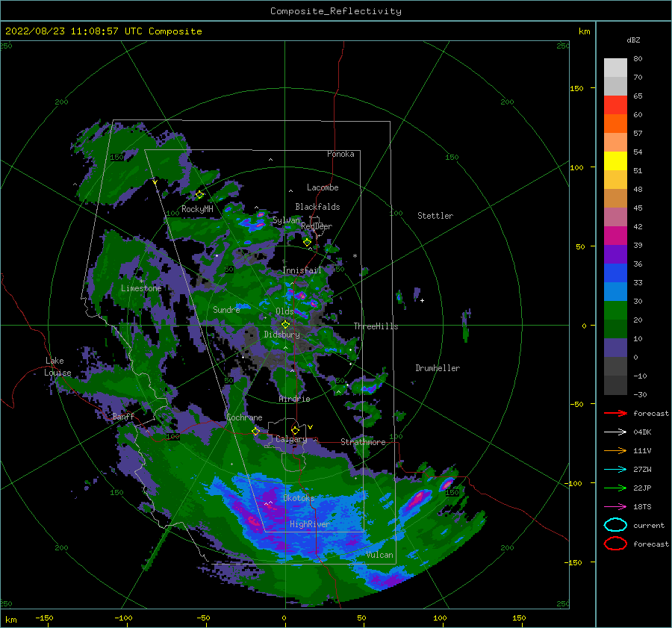The width and height of the screenshot is (672, 628).
Task: Pick the red 60-65 dBZ color swatch
Action: tap(615, 105)
